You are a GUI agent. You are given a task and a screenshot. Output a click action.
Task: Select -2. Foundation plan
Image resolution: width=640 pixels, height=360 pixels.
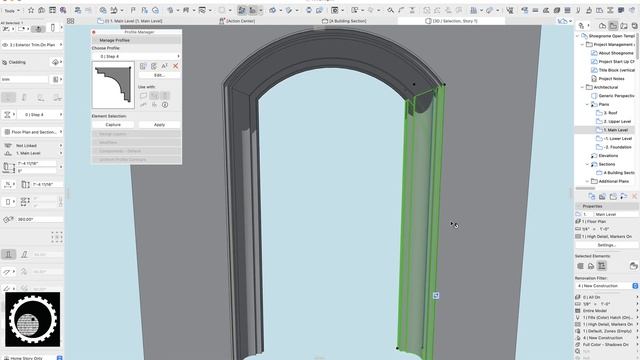(614, 147)
